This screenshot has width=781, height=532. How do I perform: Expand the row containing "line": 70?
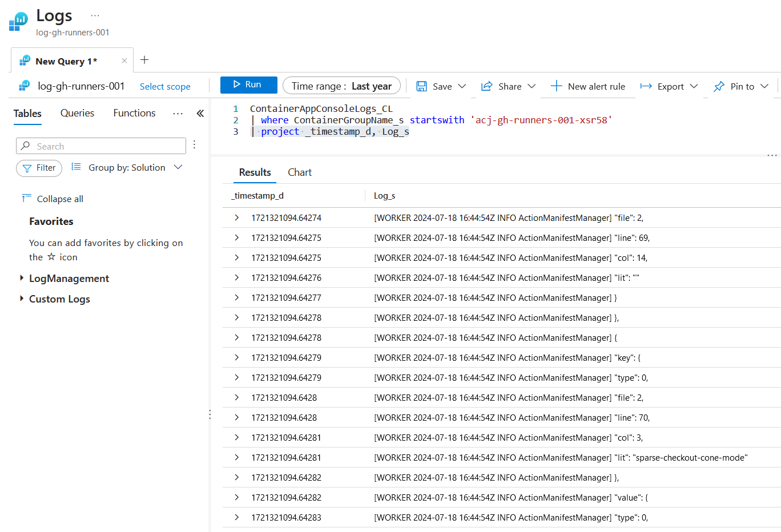pos(236,417)
